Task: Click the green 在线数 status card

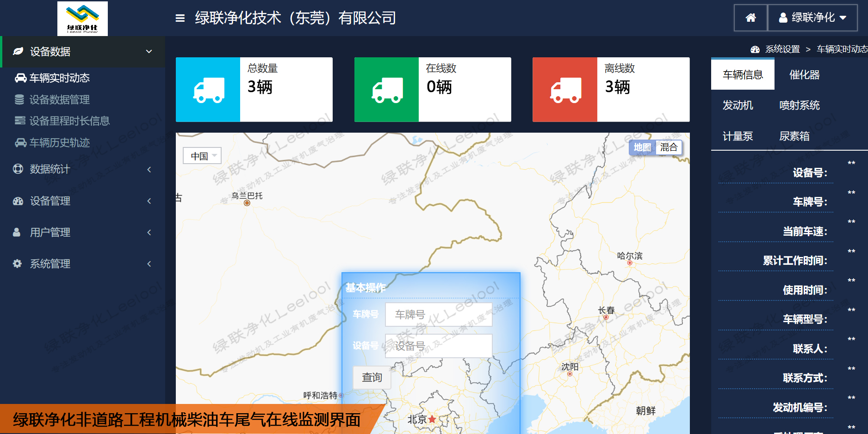Action: (x=432, y=89)
